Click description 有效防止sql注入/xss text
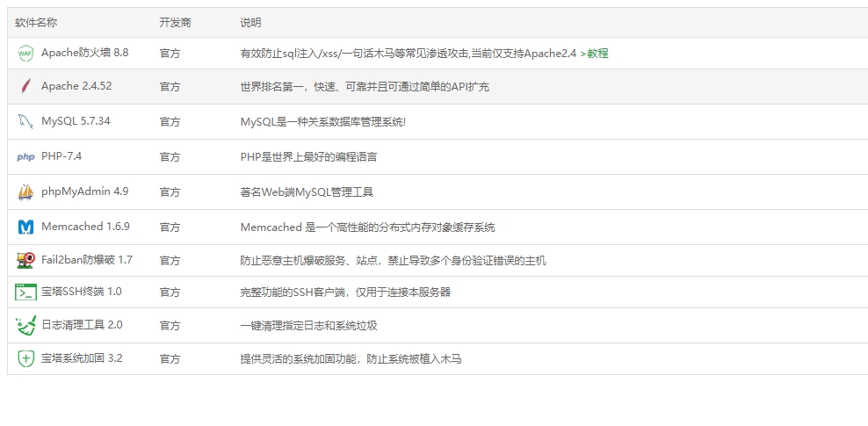Viewport: 868px width, 426px height. [408, 53]
